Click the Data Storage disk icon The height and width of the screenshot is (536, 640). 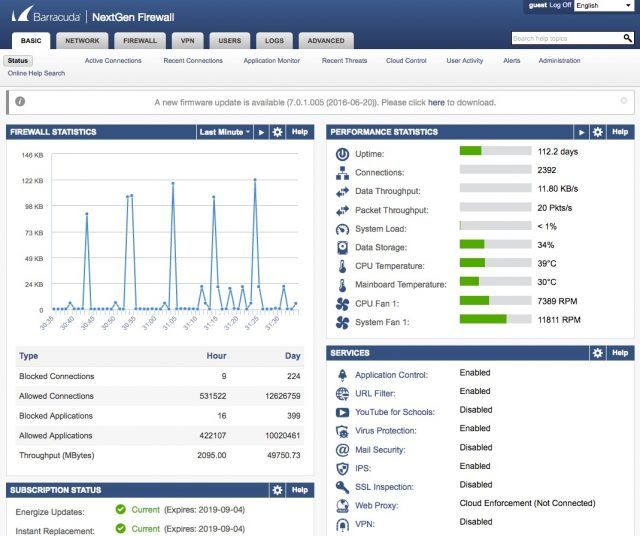click(342, 247)
